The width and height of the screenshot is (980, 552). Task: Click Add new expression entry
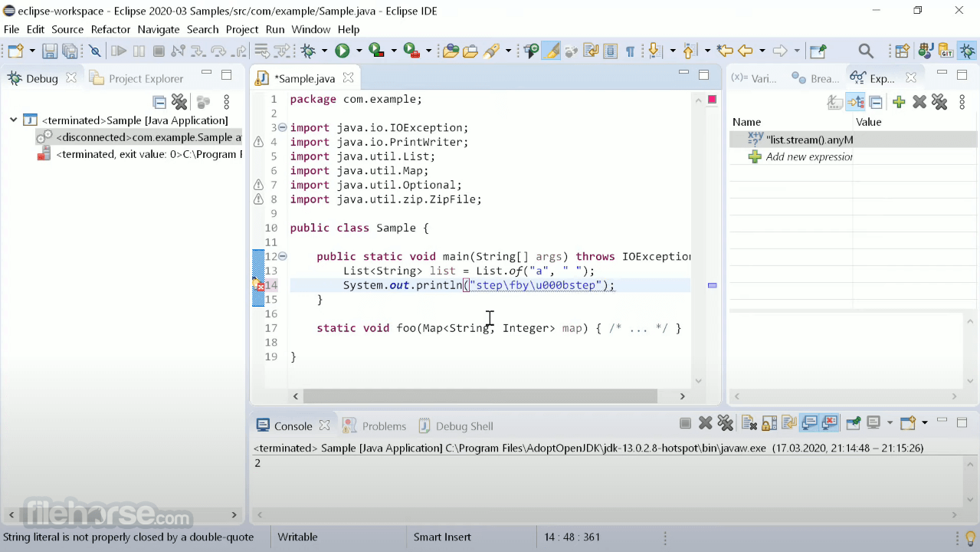(801, 156)
